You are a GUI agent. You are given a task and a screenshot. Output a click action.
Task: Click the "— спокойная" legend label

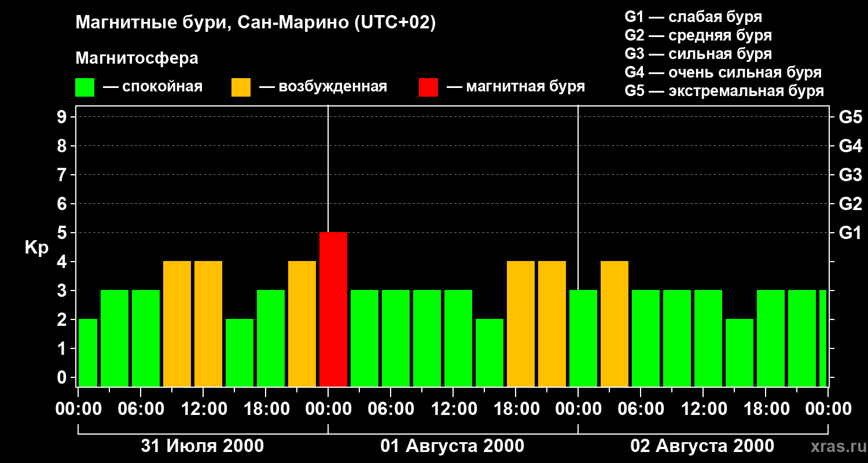pos(153,87)
